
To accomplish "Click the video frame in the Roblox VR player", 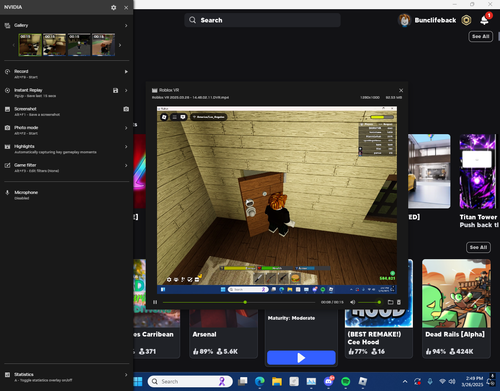I will [277, 200].
